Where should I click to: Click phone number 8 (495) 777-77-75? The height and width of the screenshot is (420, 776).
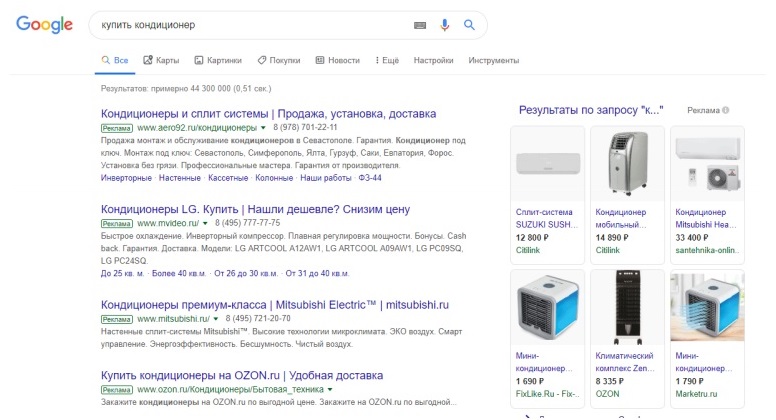247,223
